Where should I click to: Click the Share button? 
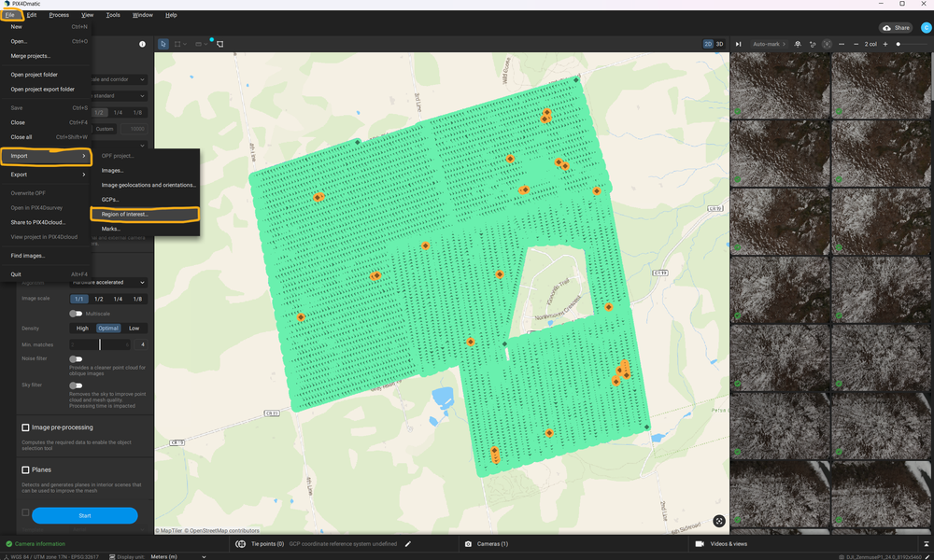click(x=896, y=28)
